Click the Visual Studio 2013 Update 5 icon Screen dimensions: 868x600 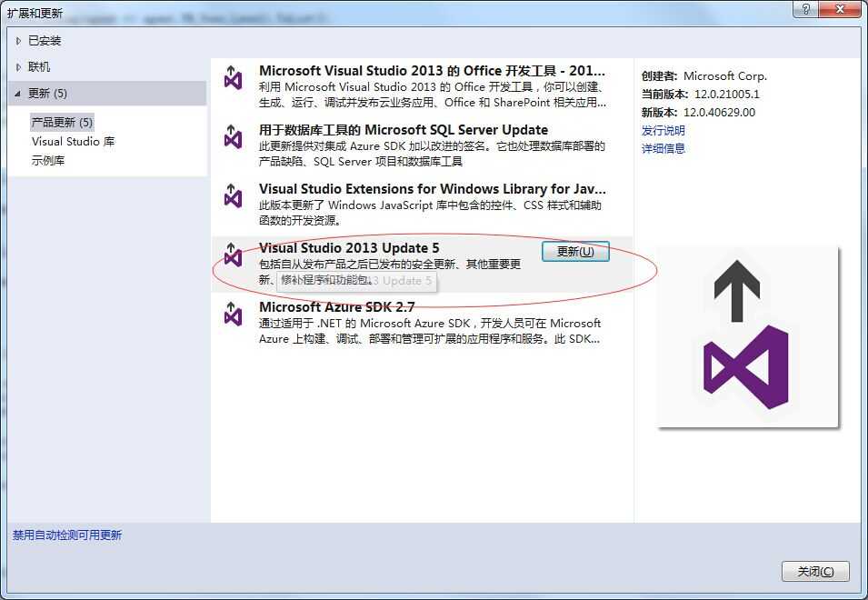[233, 255]
